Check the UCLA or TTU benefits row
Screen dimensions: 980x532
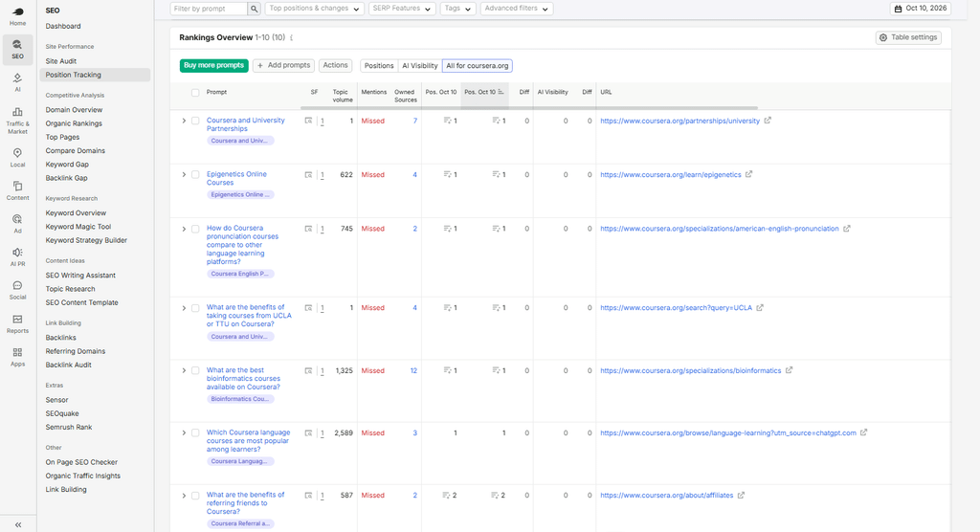tap(195, 308)
